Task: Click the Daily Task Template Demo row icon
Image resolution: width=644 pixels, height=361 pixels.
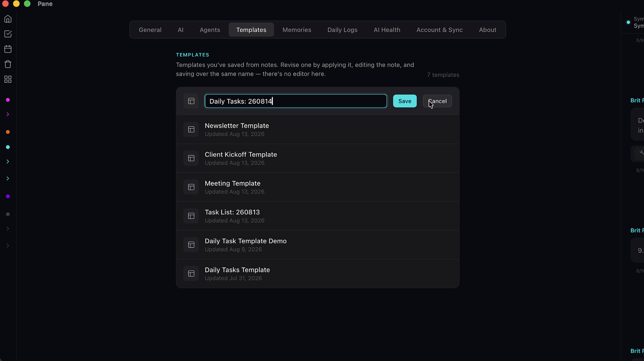Action: 191,245
